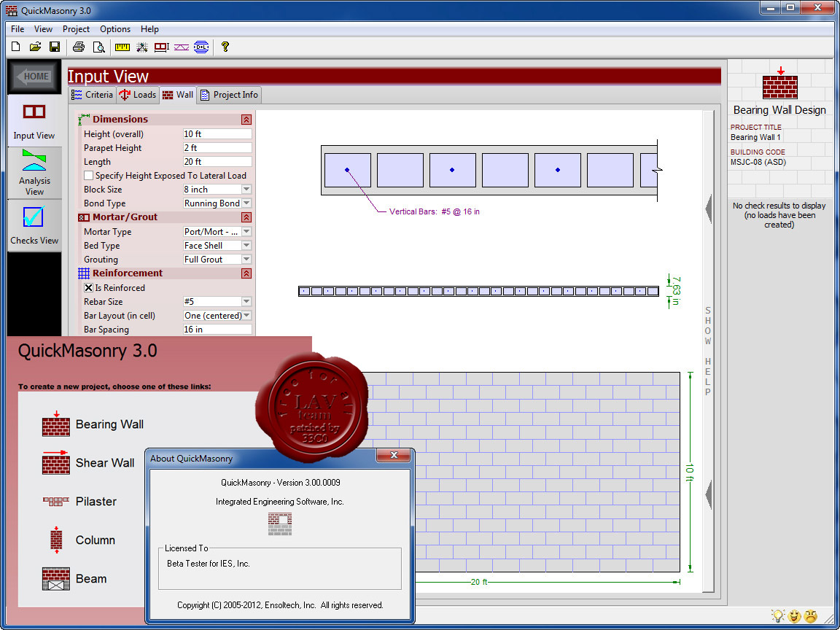Open the Rebar Size dropdown
Image resolution: width=840 pixels, height=630 pixels.
(246, 302)
